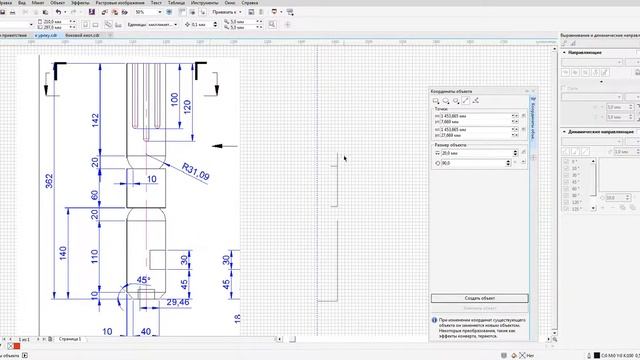Click the red color swatch in document palette
Screen dimensions: 640x360
coord(17,347)
